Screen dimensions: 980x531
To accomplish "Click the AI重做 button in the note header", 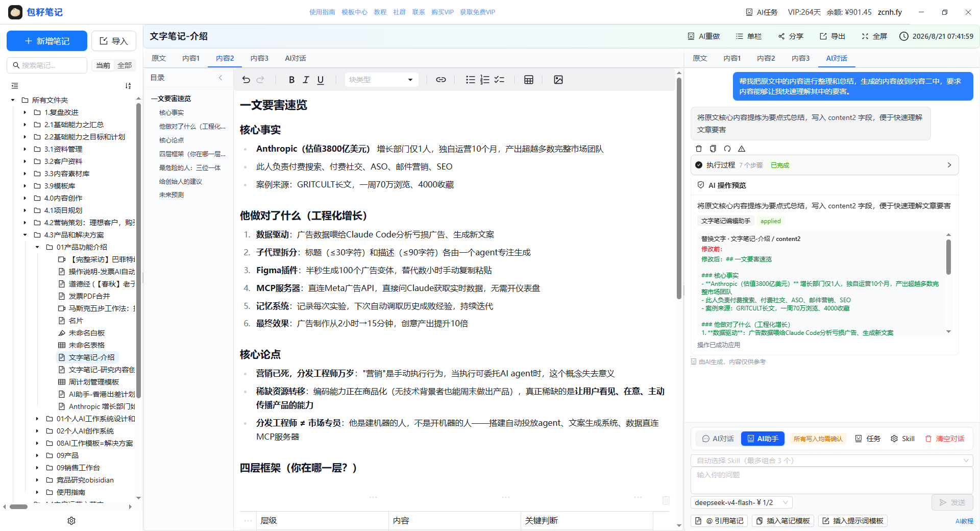I will (704, 36).
